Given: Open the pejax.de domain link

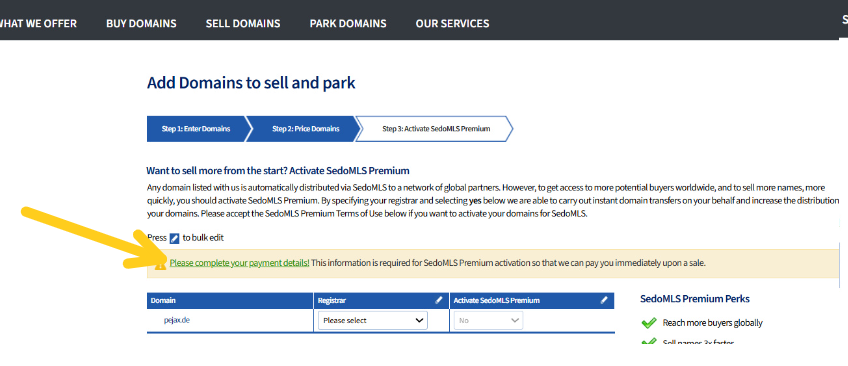Looking at the screenshot, I should coord(177,320).
